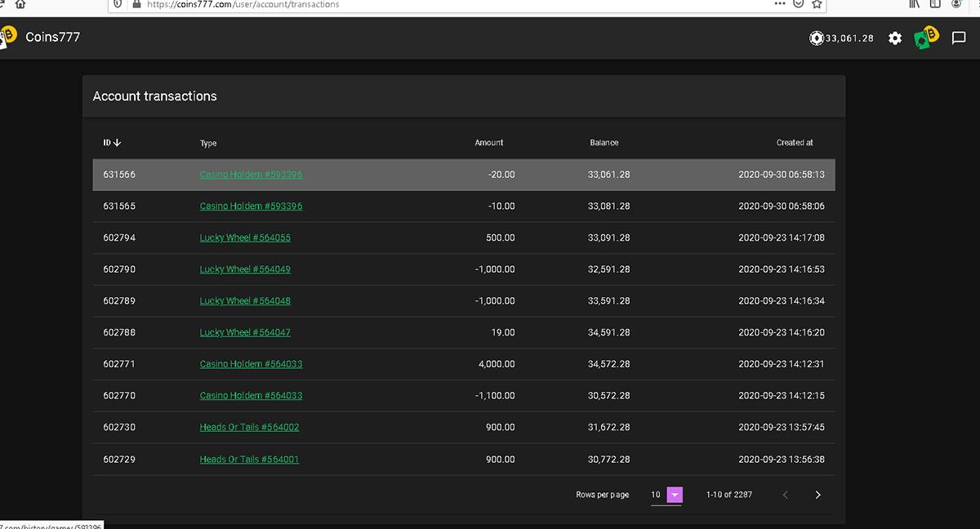Click amount -1,100.00 cell

495,396
